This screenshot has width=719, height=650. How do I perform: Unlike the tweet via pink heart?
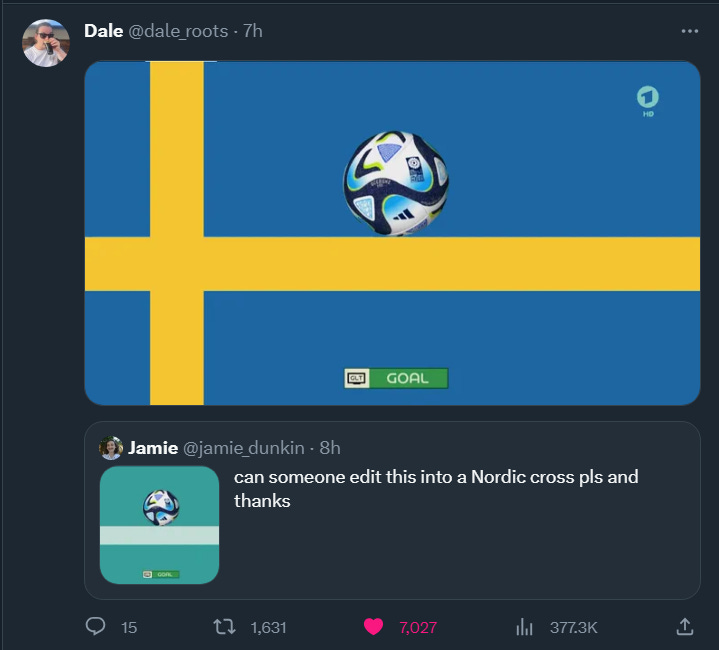click(373, 627)
